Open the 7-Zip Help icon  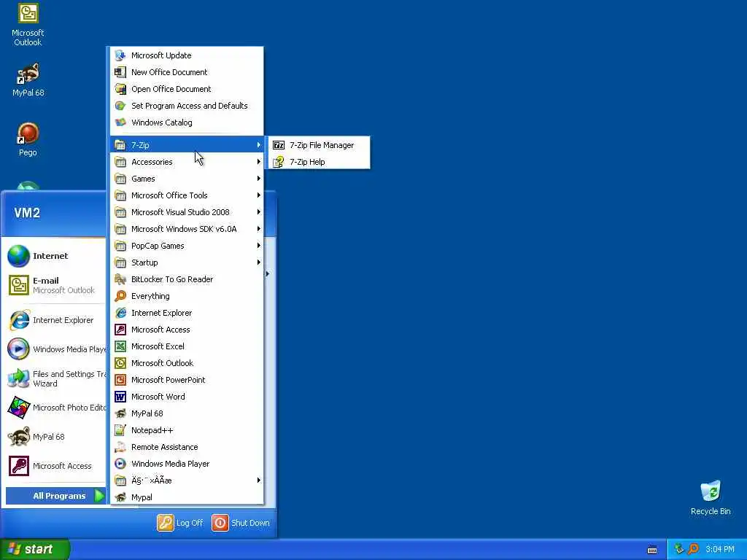pos(278,162)
